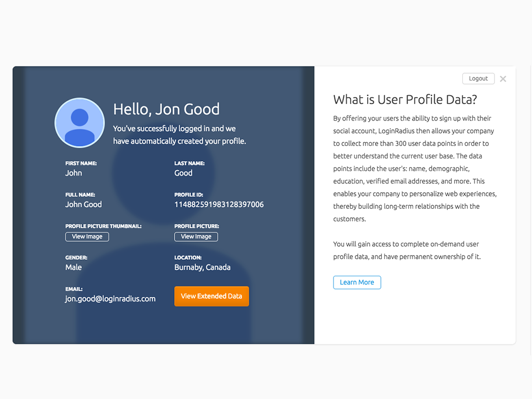This screenshot has height=399, width=532.
Task: Click the What is User Profile Data heading
Action: pyautogui.click(x=405, y=100)
